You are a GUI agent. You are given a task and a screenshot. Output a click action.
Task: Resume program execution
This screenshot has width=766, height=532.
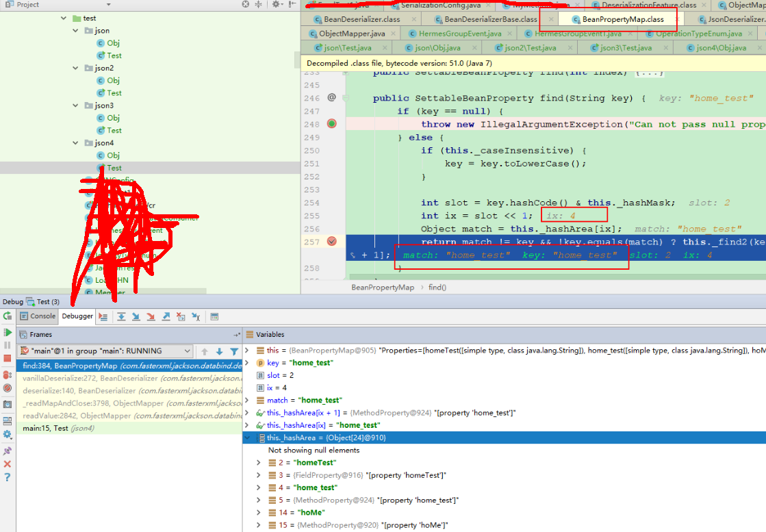tap(8, 333)
